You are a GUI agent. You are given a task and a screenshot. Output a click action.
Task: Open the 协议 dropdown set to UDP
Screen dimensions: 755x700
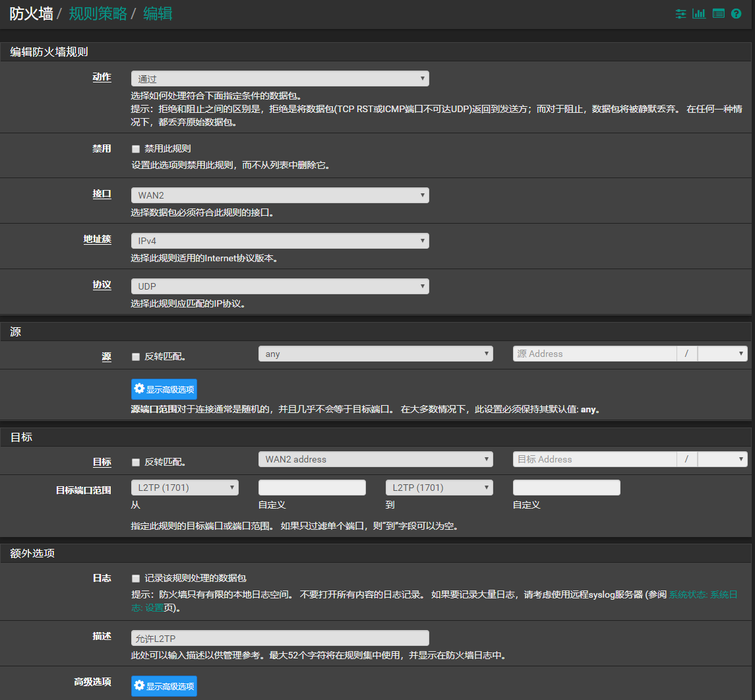point(280,286)
